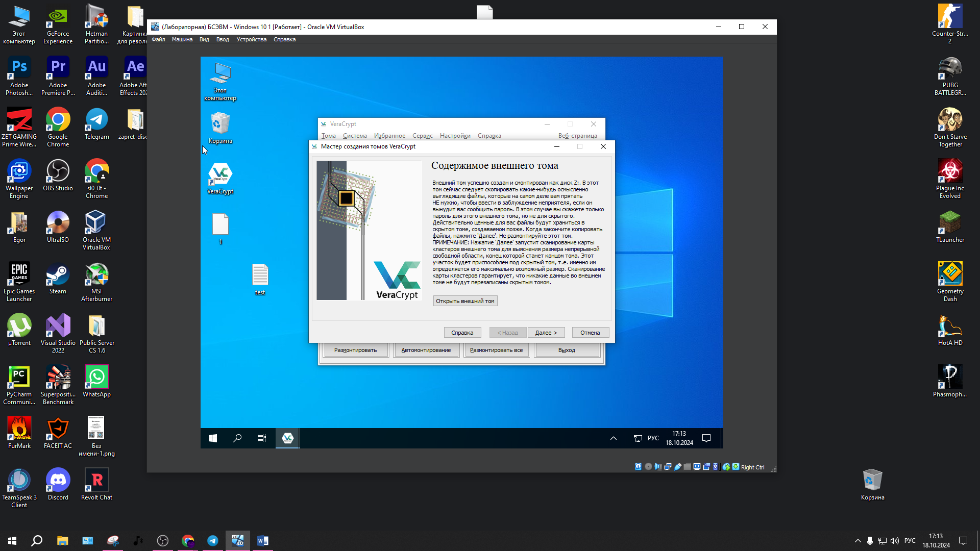Open Машина menu in VirtualBox window

tap(182, 39)
